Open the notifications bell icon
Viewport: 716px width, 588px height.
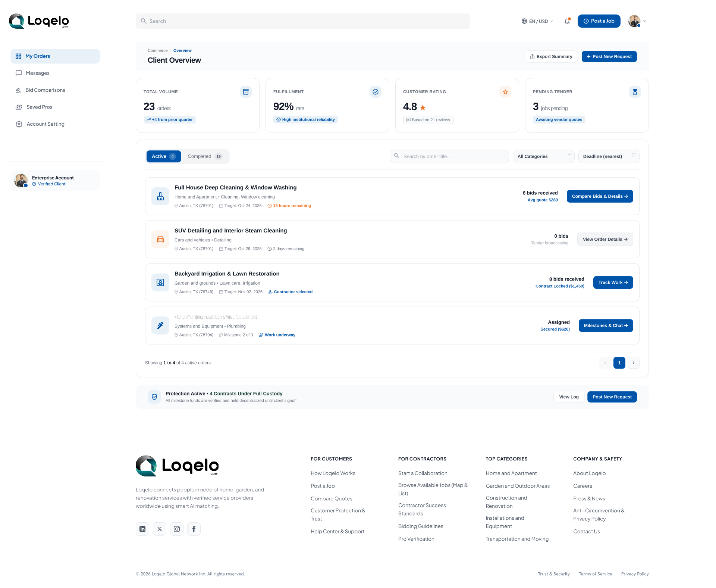pyautogui.click(x=567, y=21)
